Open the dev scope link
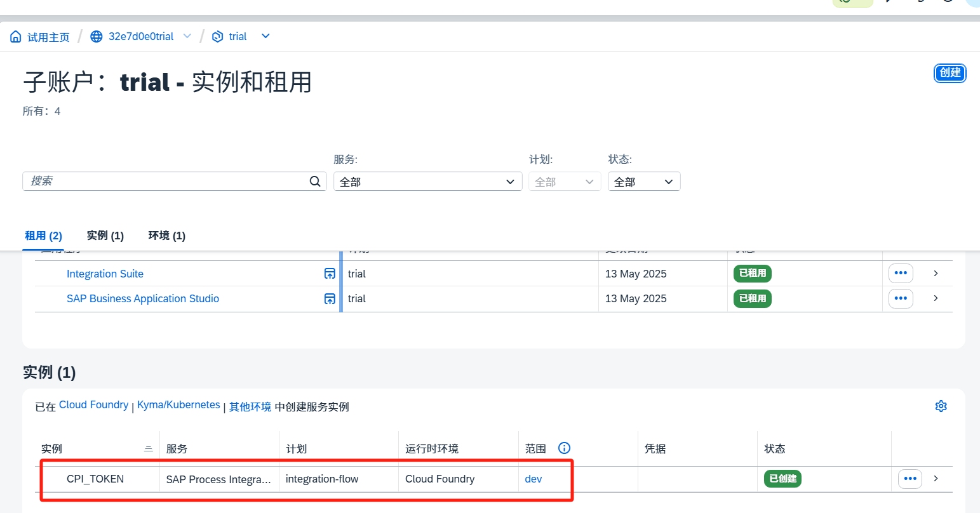 point(534,479)
